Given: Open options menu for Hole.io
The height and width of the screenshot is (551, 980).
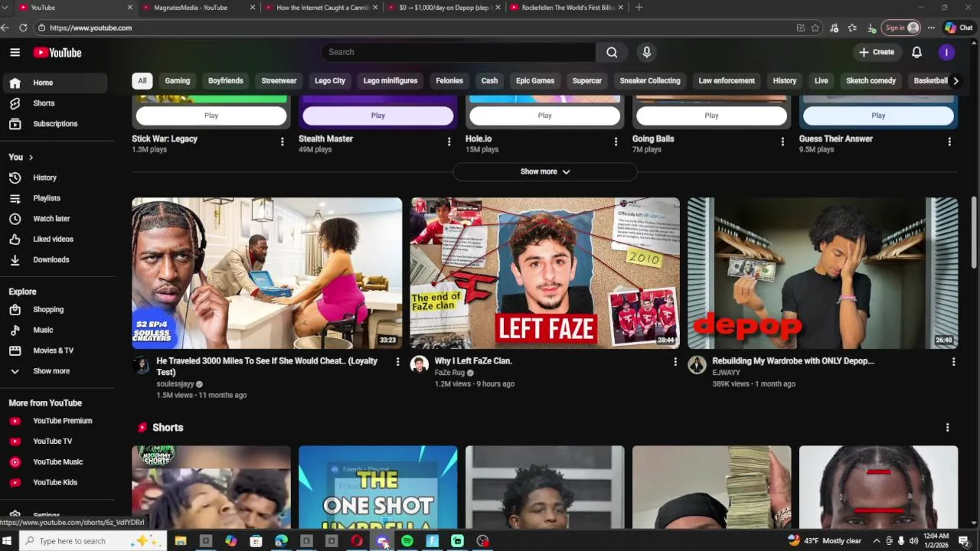Looking at the screenshot, I should (616, 142).
